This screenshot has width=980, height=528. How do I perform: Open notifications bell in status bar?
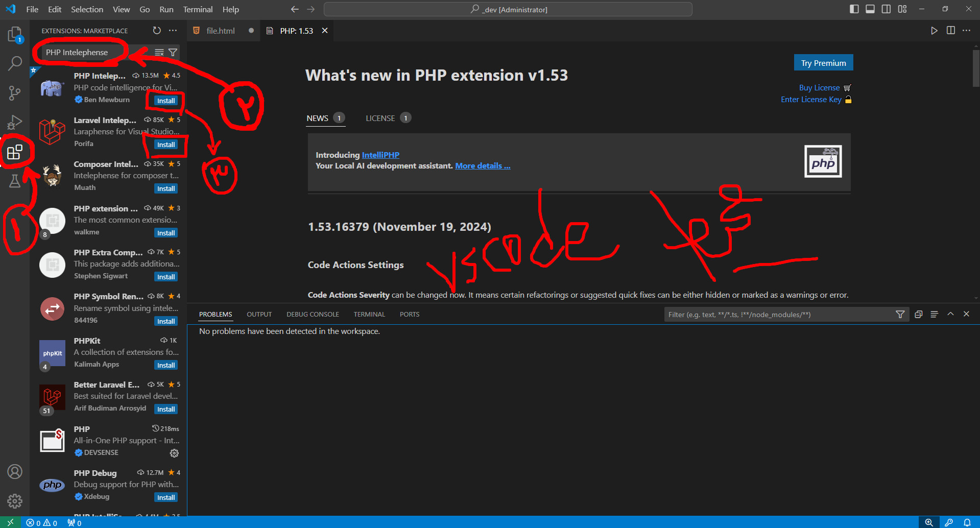[967, 522]
